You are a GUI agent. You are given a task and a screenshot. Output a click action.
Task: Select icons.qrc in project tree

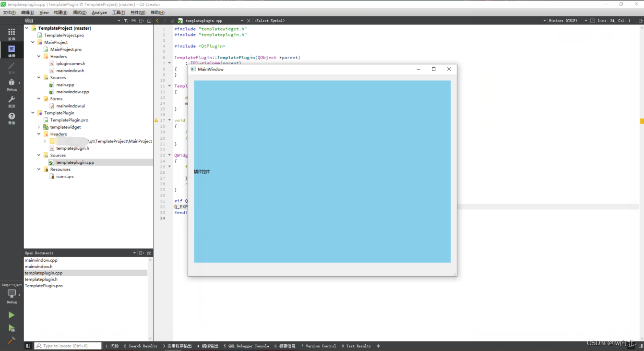[65, 176]
